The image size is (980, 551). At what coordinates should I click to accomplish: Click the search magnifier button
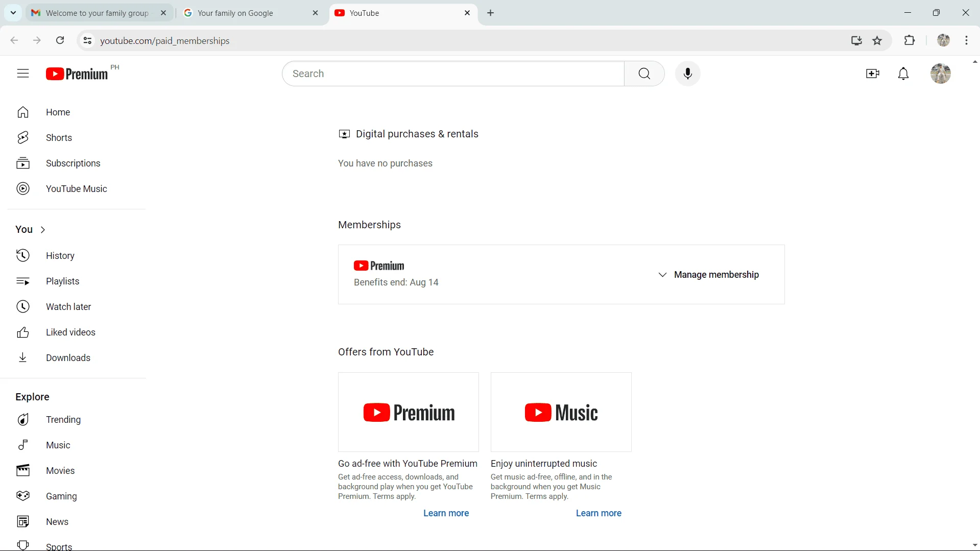point(644,74)
